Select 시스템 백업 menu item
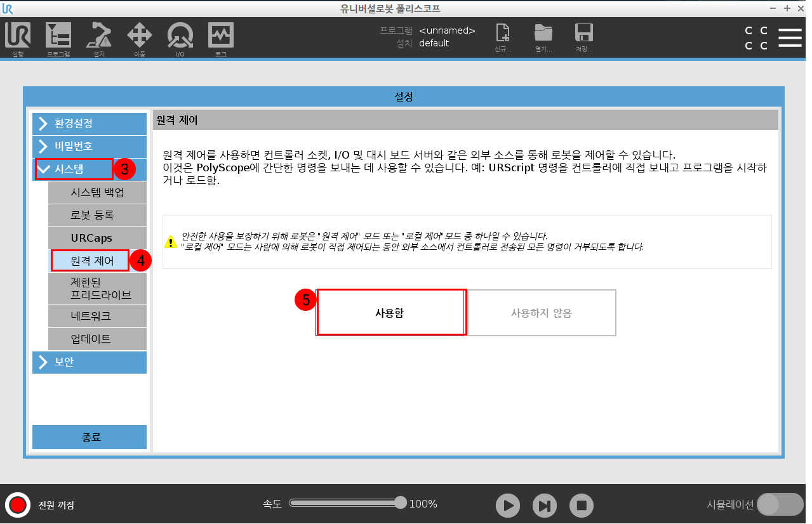Viewport: 812px width, 524px height. click(x=98, y=193)
